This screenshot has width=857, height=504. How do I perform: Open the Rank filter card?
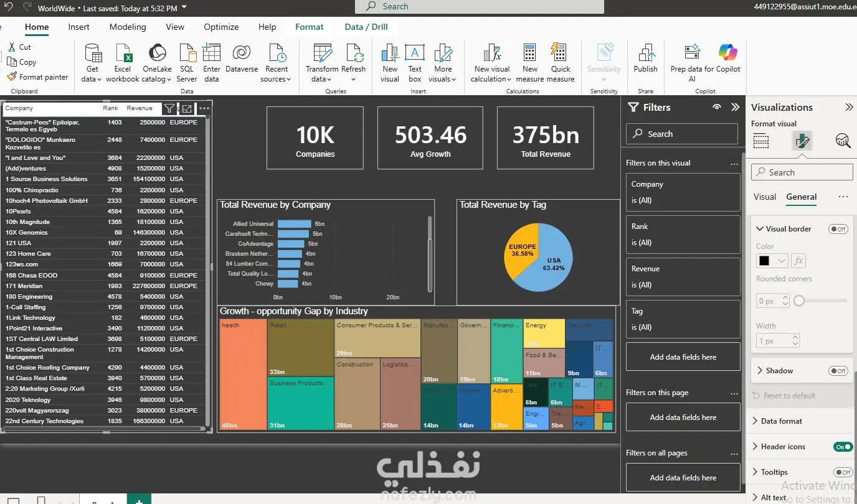(683, 235)
